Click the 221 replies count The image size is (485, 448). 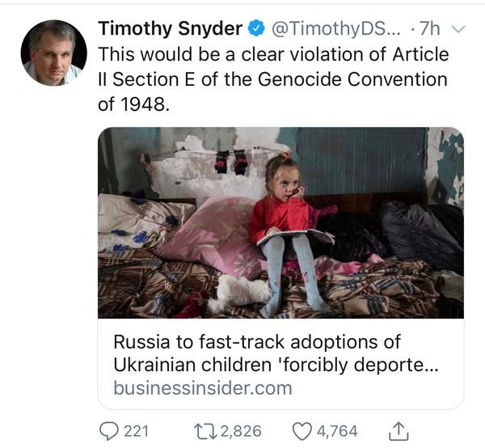pyautogui.click(x=136, y=431)
